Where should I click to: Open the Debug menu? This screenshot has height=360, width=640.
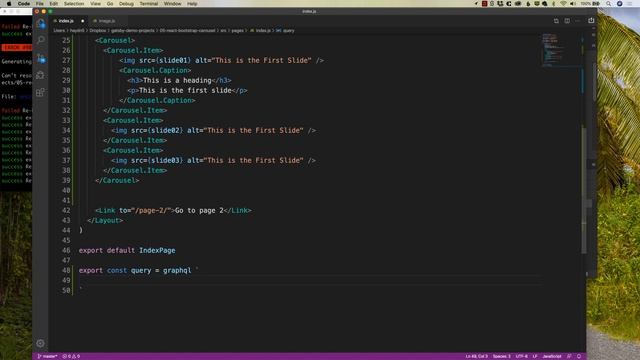[x=126, y=4]
